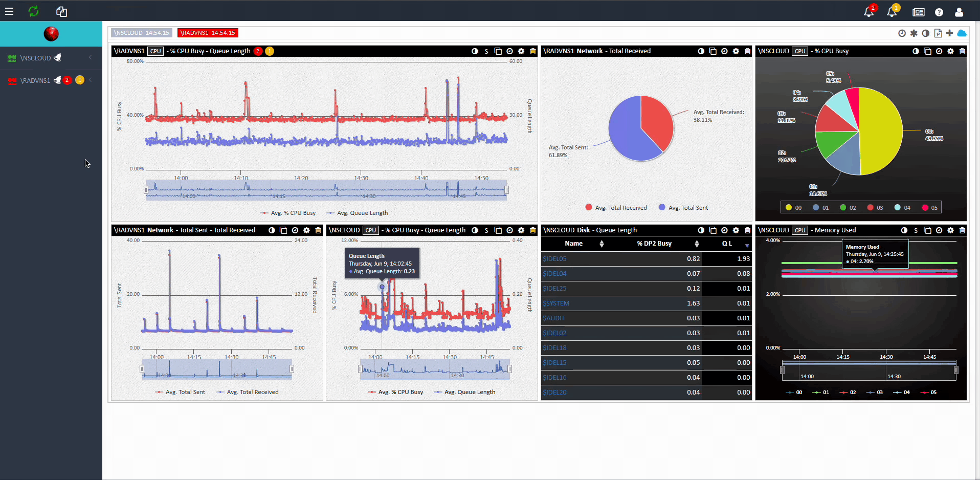Delete the NSCLOUD Memory Used widget
The height and width of the screenshot is (480, 980).
pyautogui.click(x=962, y=230)
